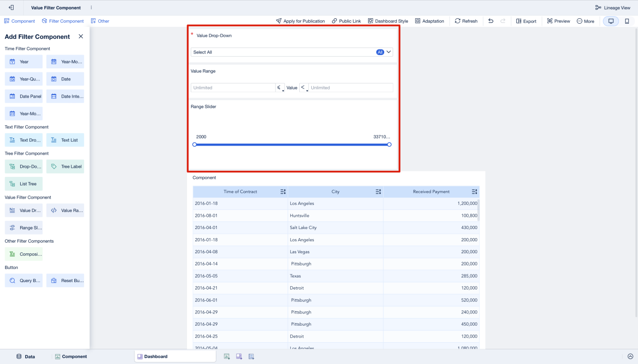The image size is (638, 364).
Task: Switch to the Component toolbar tab
Action: [20, 21]
